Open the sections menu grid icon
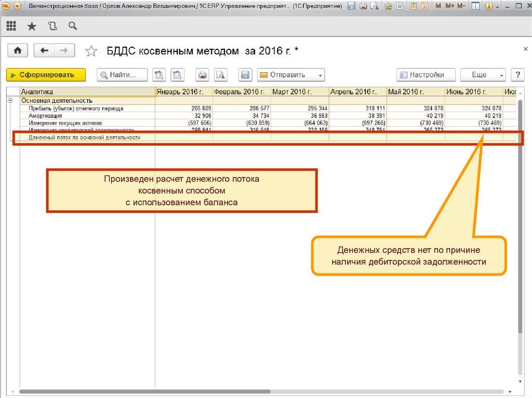The image size is (532, 398). (11, 26)
